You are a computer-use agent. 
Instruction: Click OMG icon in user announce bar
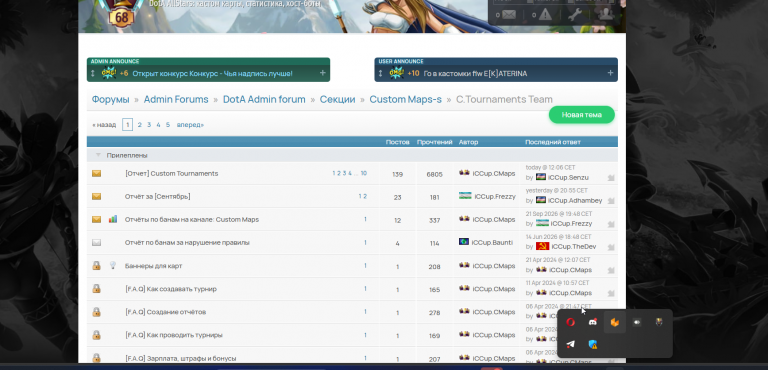click(397, 73)
